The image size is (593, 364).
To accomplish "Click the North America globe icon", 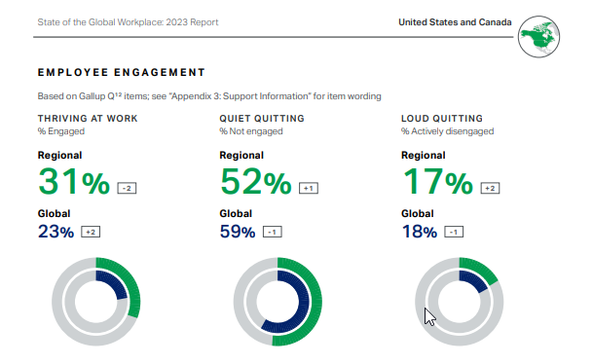I will point(538,37).
